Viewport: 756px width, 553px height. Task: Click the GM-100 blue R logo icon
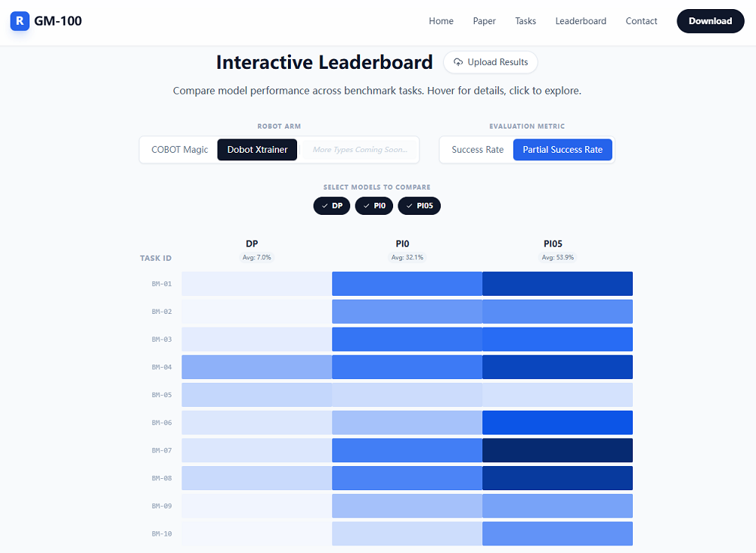(x=20, y=21)
